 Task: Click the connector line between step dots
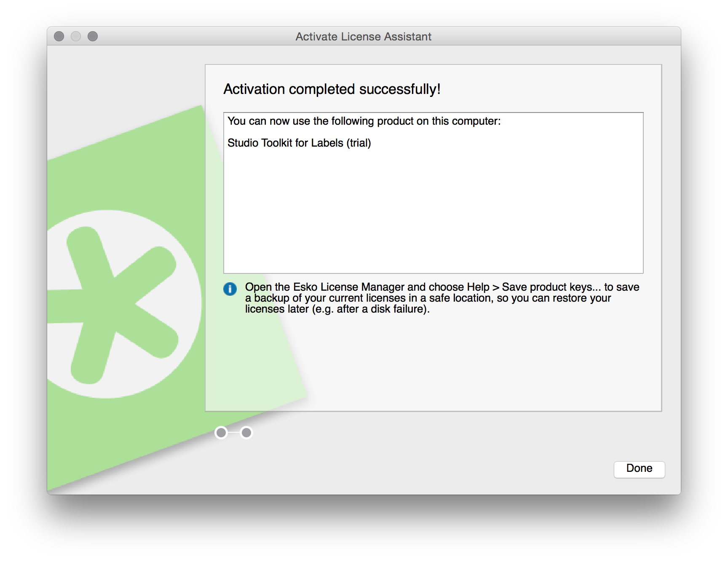coord(234,433)
